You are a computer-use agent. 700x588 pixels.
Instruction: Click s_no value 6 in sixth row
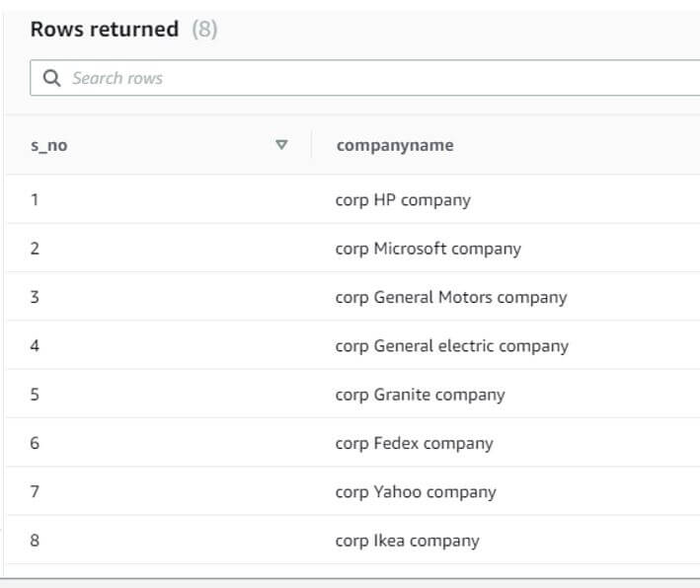(x=35, y=443)
